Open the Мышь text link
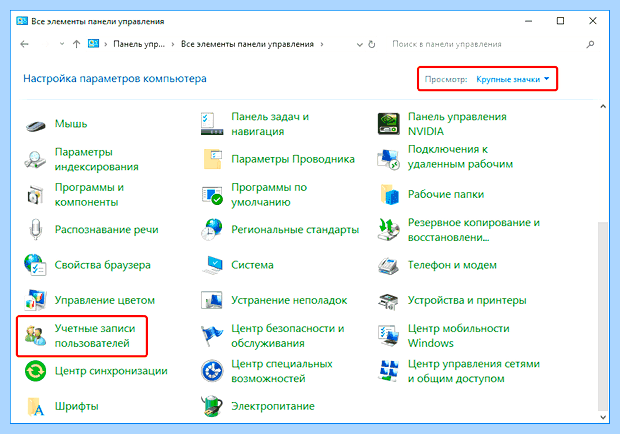Screen dimensions: 620x434 71,124
